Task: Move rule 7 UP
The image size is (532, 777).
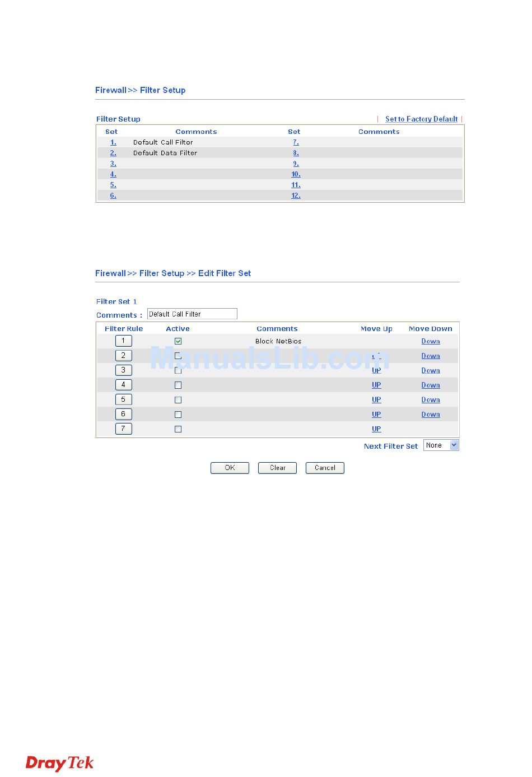Action: click(x=376, y=429)
